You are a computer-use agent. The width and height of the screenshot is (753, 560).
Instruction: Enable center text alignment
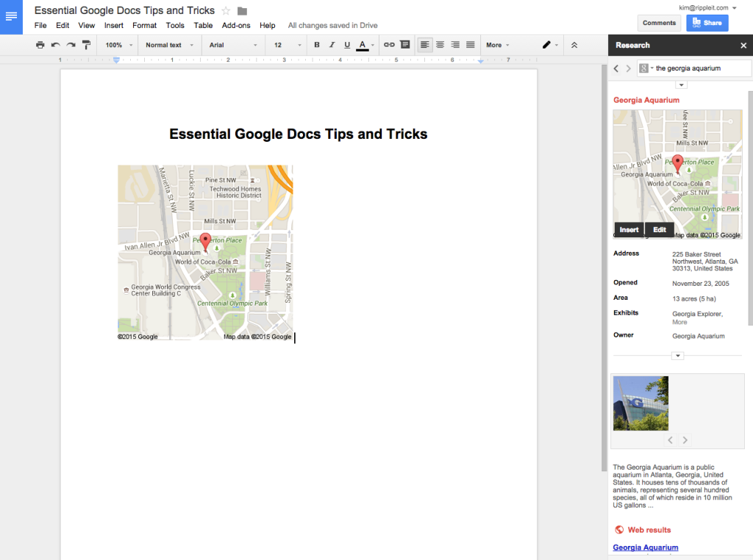coord(440,45)
